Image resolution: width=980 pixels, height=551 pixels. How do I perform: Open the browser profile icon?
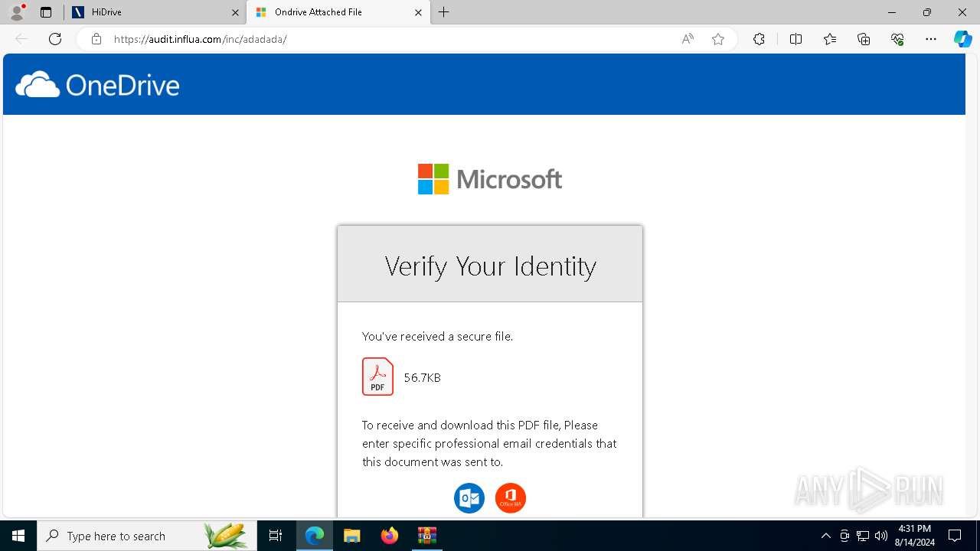(x=17, y=12)
